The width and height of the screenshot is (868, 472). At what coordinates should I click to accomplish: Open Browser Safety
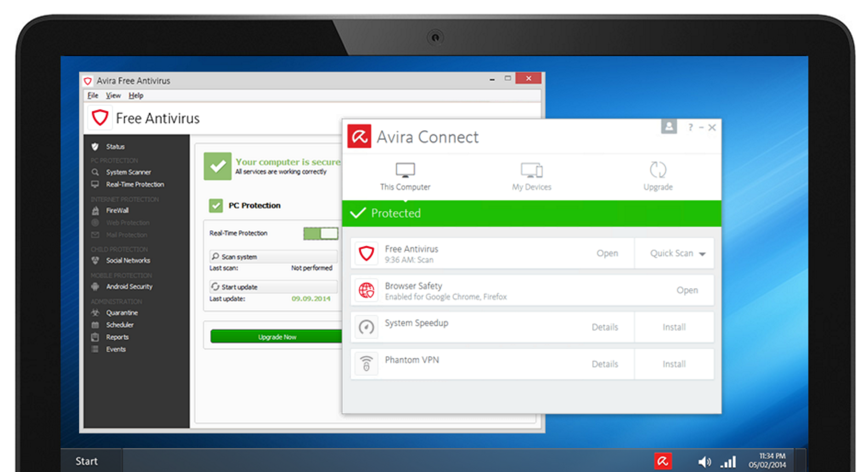(x=687, y=290)
